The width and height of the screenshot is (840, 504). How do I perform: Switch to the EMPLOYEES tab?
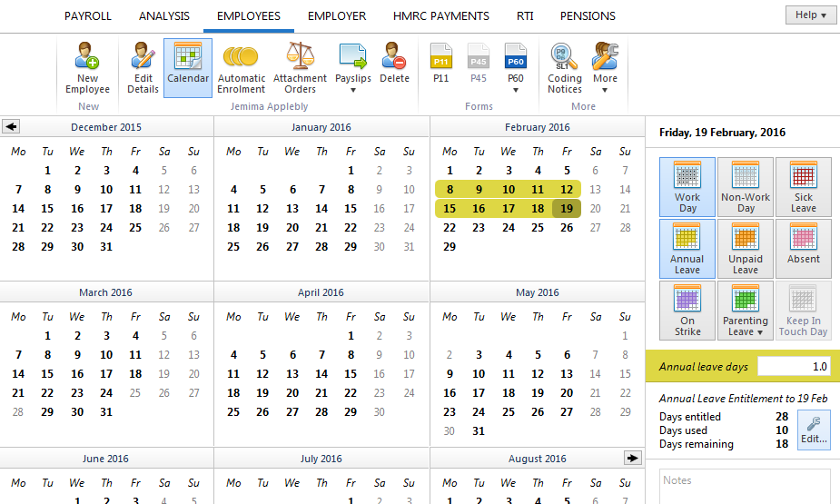click(x=249, y=16)
